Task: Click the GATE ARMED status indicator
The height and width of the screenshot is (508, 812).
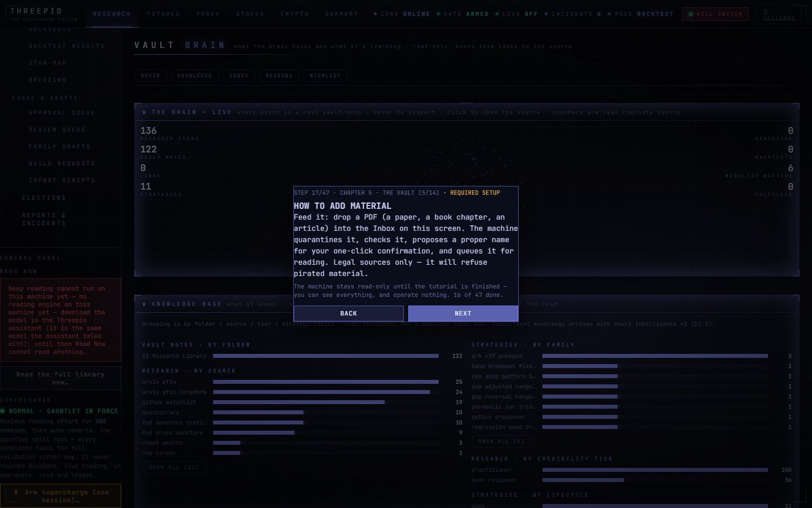Action: coord(463,14)
